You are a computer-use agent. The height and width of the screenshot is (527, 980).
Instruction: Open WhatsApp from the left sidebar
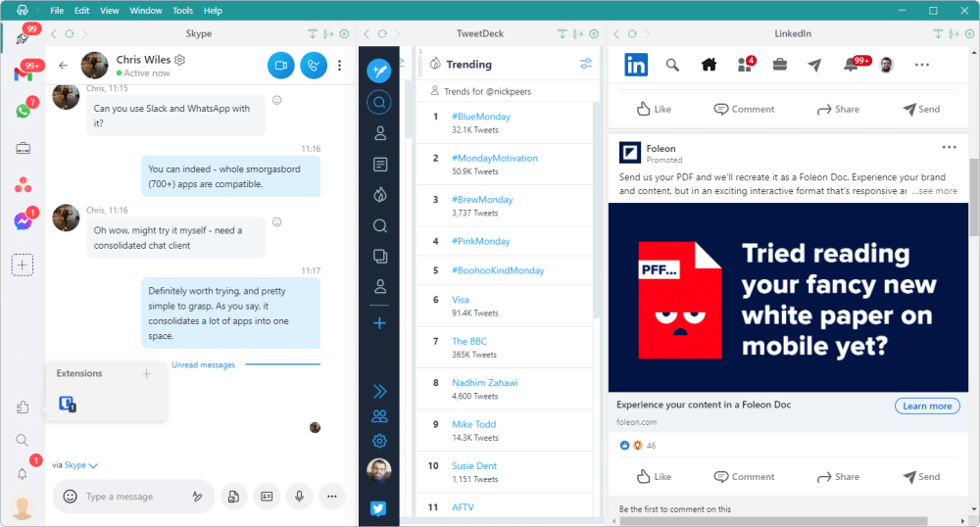pyautogui.click(x=22, y=112)
